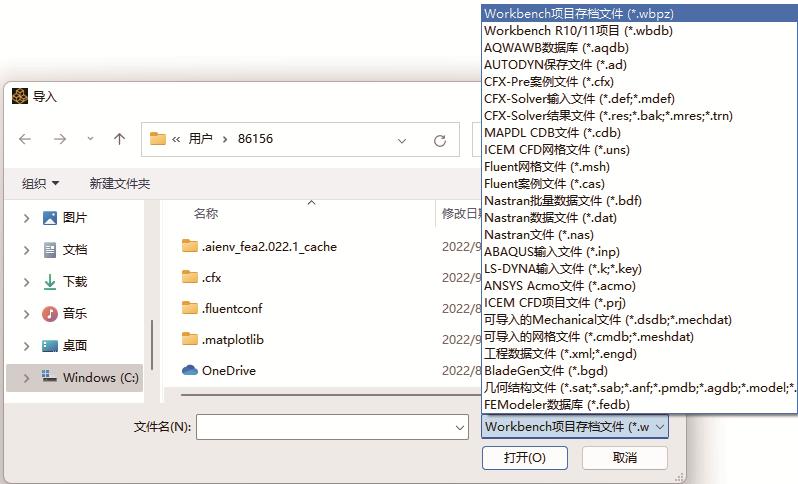Choose 可导入的Mechanical文件 (*.dsdb;*.mechdat) option

pos(639,320)
